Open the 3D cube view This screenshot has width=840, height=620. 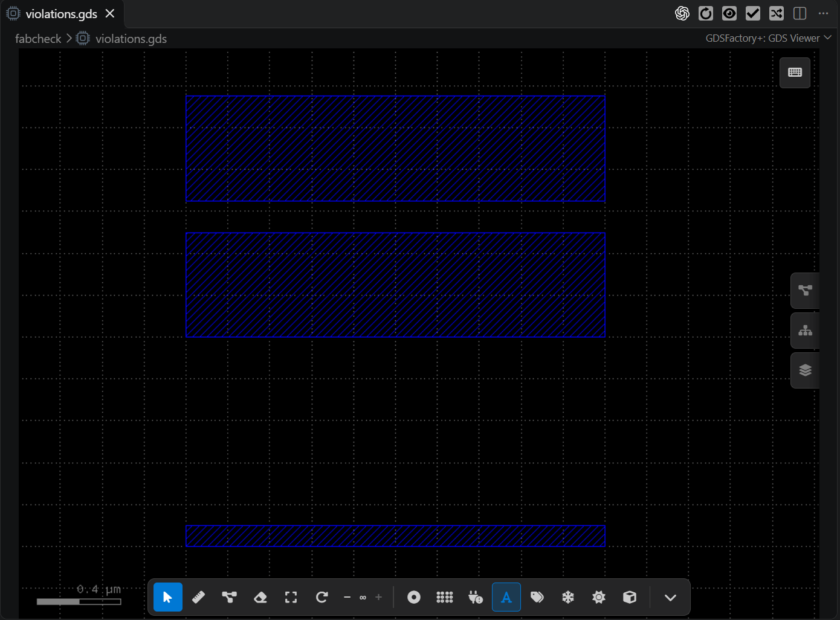pos(630,597)
